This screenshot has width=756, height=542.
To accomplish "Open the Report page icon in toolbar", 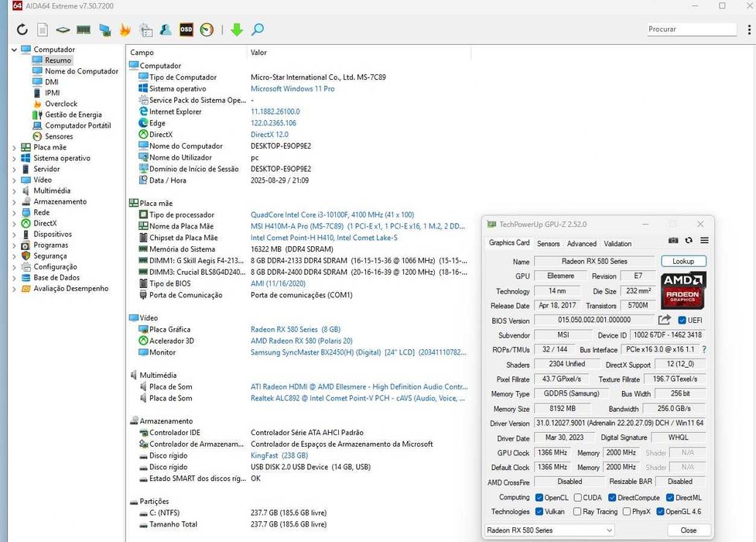I will pyautogui.click(x=43, y=29).
